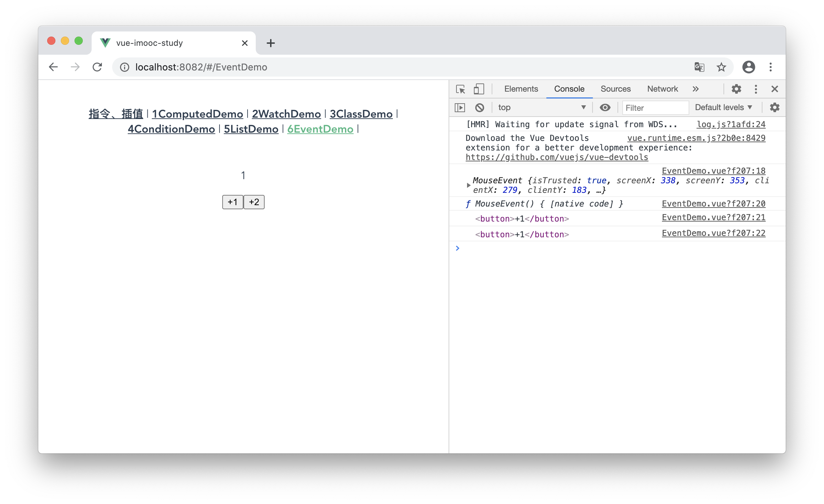Open the DevTools customize three-dot menu
This screenshot has height=504, width=824.
(756, 89)
